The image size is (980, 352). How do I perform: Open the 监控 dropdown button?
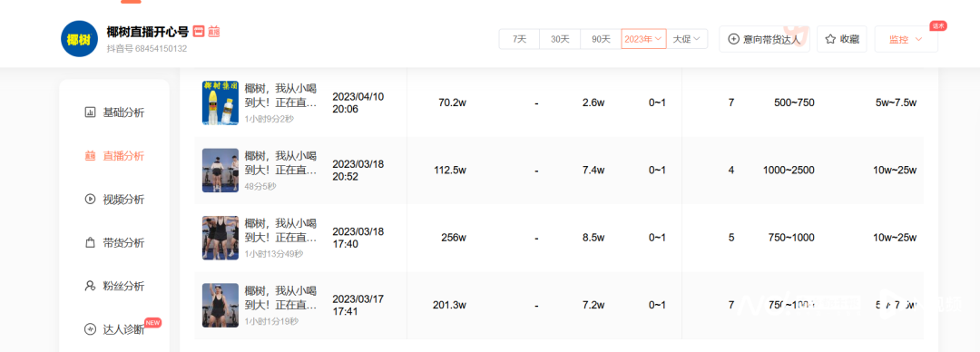coord(906,39)
